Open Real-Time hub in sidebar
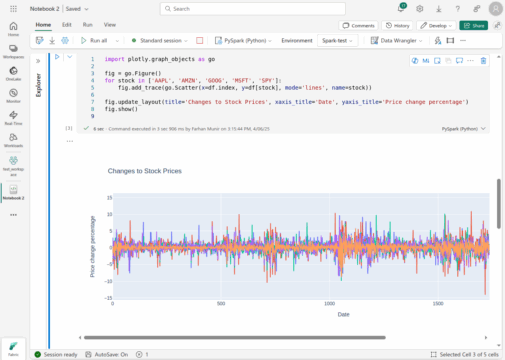The image size is (505, 360). (13, 118)
